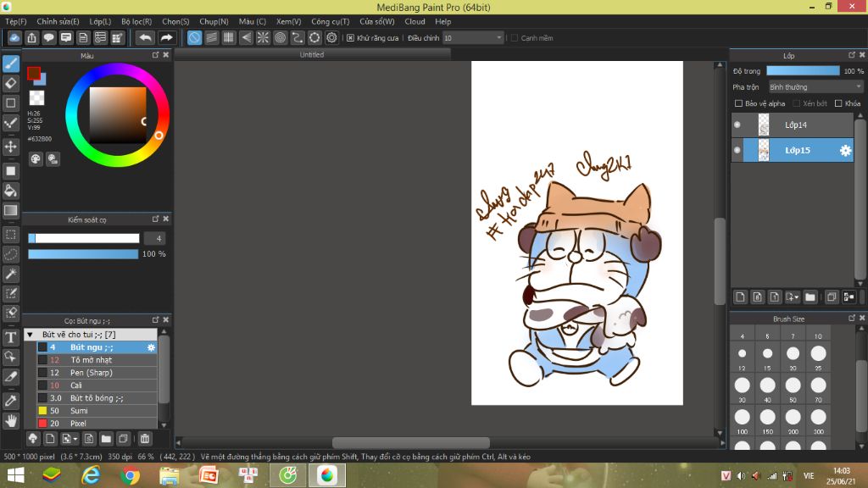
Task: Toggle the Khử răng cưa checkbox
Action: tap(350, 37)
